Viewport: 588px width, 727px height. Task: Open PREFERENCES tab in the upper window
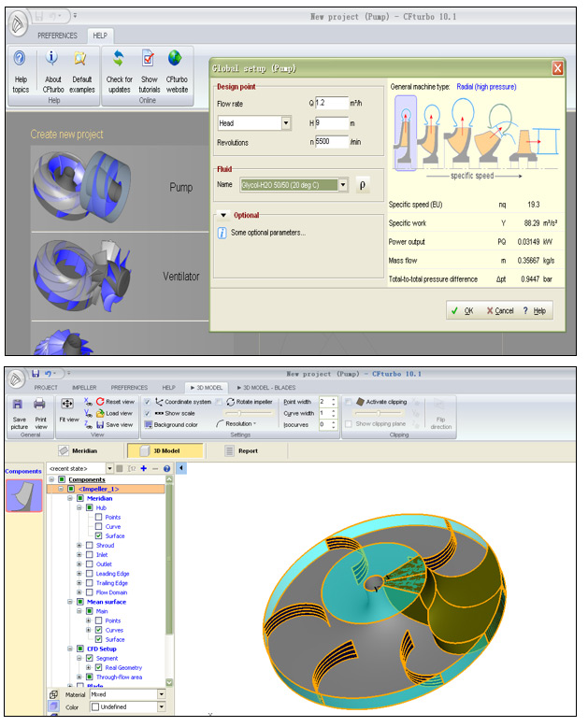point(58,36)
